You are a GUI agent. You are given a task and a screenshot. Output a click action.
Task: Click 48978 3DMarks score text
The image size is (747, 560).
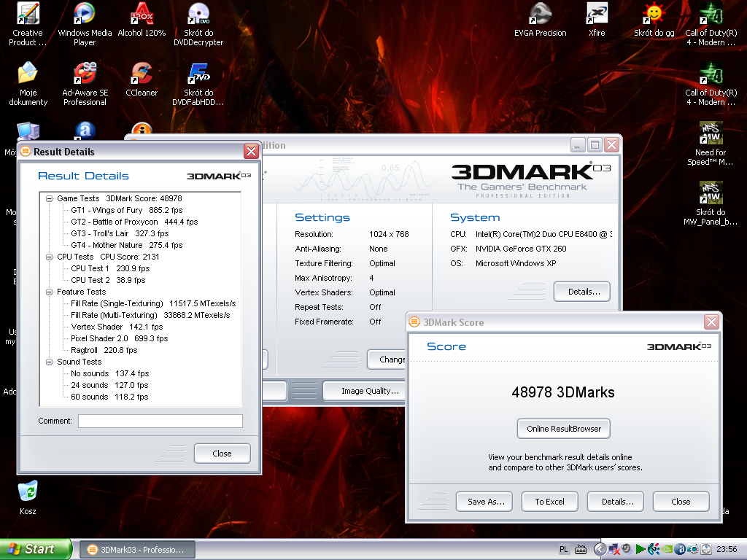click(563, 392)
